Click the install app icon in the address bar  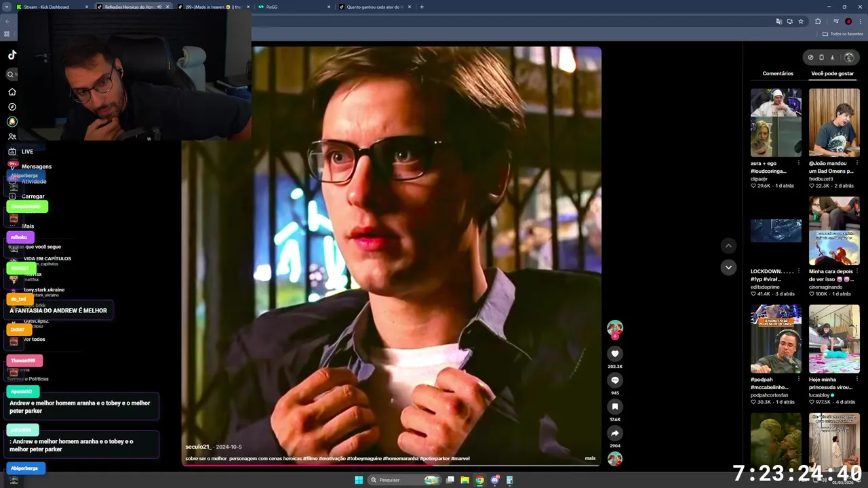click(x=789, y=21)
